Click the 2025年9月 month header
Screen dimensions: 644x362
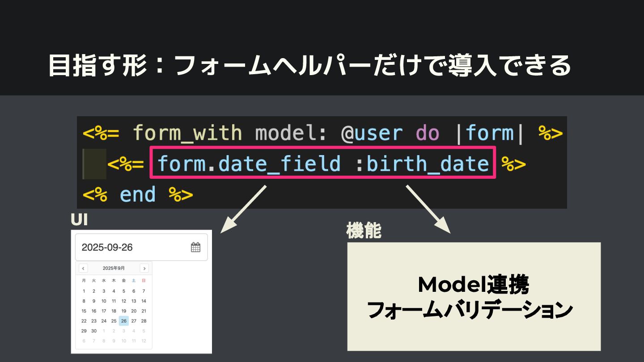pos(114,268)
